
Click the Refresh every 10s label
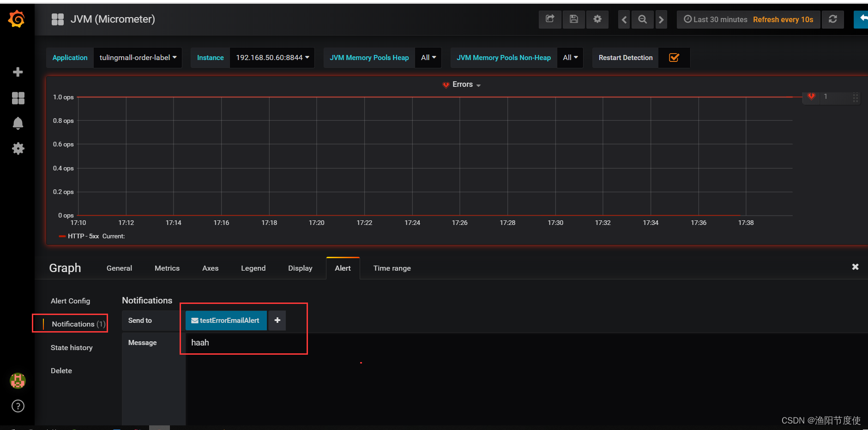point(783,19)
